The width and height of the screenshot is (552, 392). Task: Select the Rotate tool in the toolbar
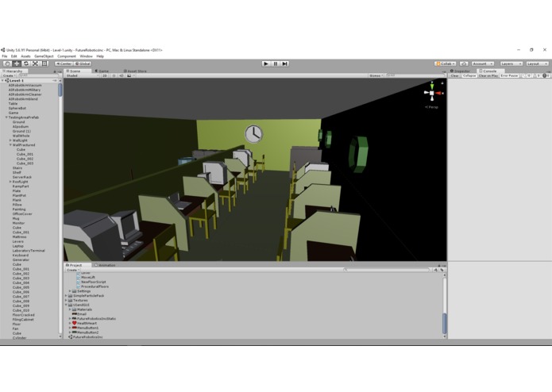click(x=26, y=63)
